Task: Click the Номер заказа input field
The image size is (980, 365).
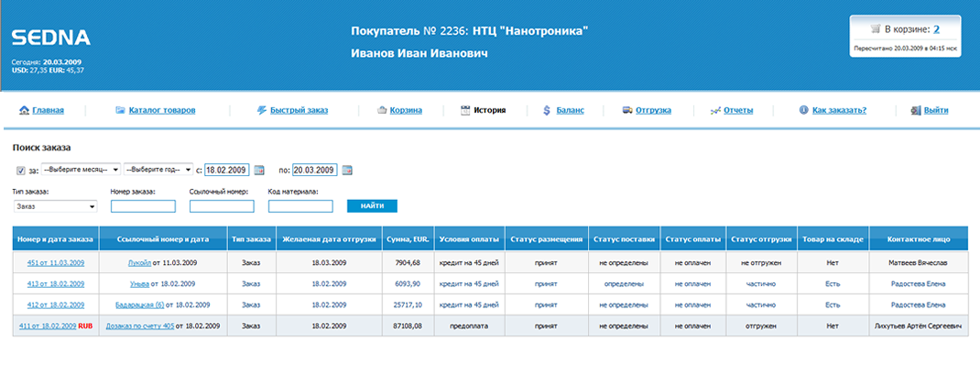Action: (x=143, y=206)
